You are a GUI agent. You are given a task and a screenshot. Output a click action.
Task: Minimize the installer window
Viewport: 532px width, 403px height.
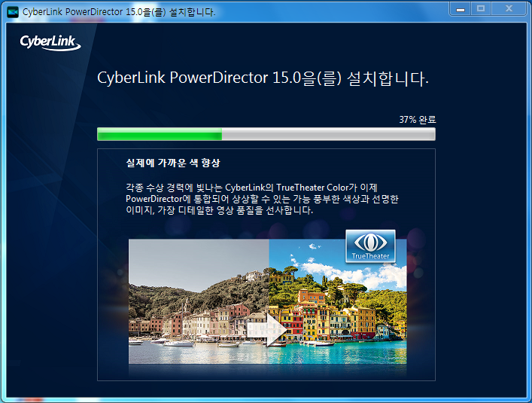coord(460,9)
